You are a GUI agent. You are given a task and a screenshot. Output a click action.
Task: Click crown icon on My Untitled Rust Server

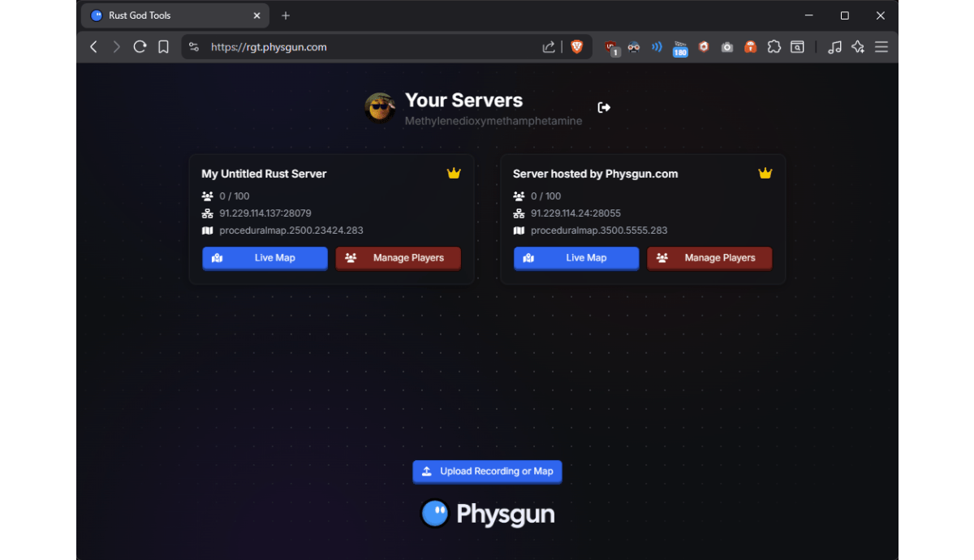(x=454, y=173)
